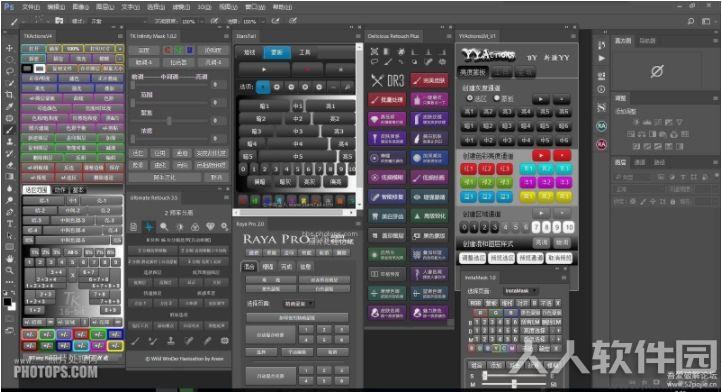This screenshot has width=722, height=392.
Task: Open the teal KA plugin icon
Action: click(x=601, y=126)
